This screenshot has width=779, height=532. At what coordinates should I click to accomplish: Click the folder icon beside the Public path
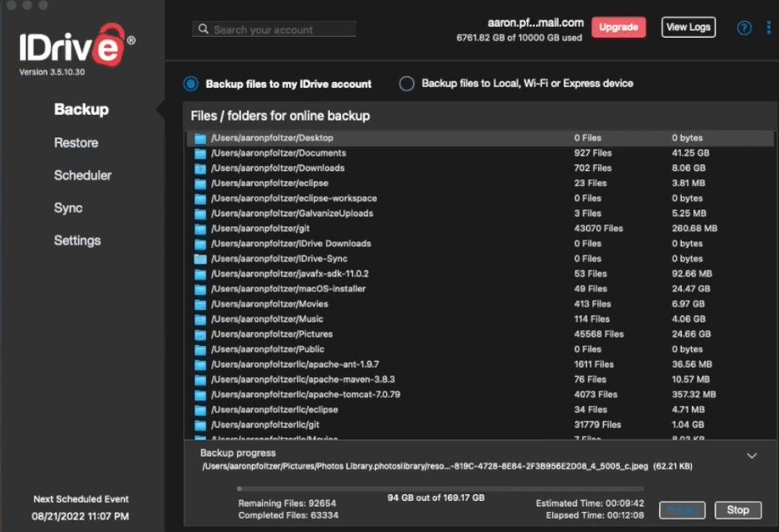200,349
